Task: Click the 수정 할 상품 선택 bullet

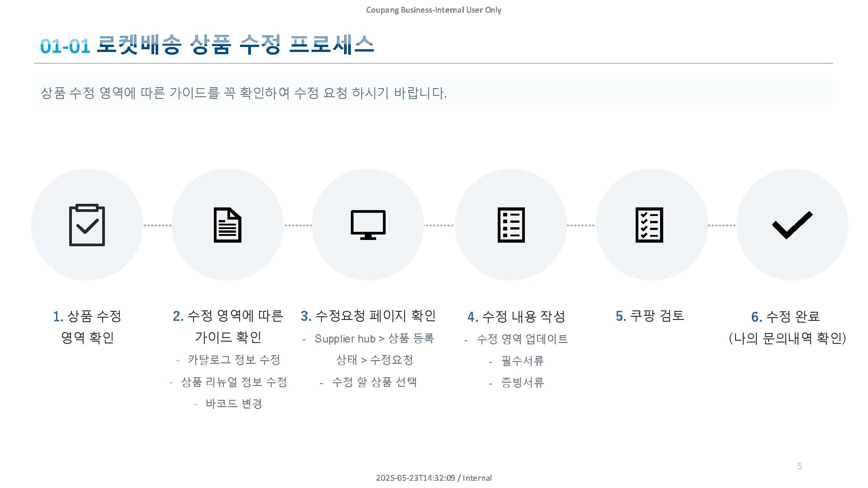Action: (374, 382)
